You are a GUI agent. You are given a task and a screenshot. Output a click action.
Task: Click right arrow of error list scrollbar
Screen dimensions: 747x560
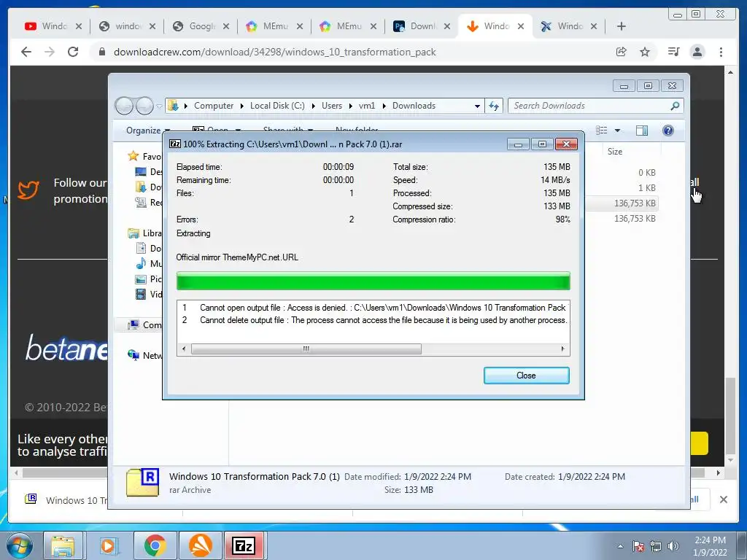pos(563,349)
